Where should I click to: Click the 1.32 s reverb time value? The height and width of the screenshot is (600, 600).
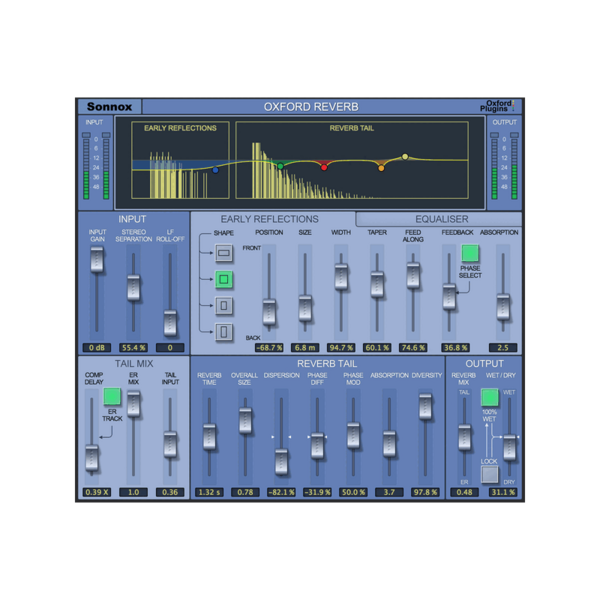click(x=209, y=492)
